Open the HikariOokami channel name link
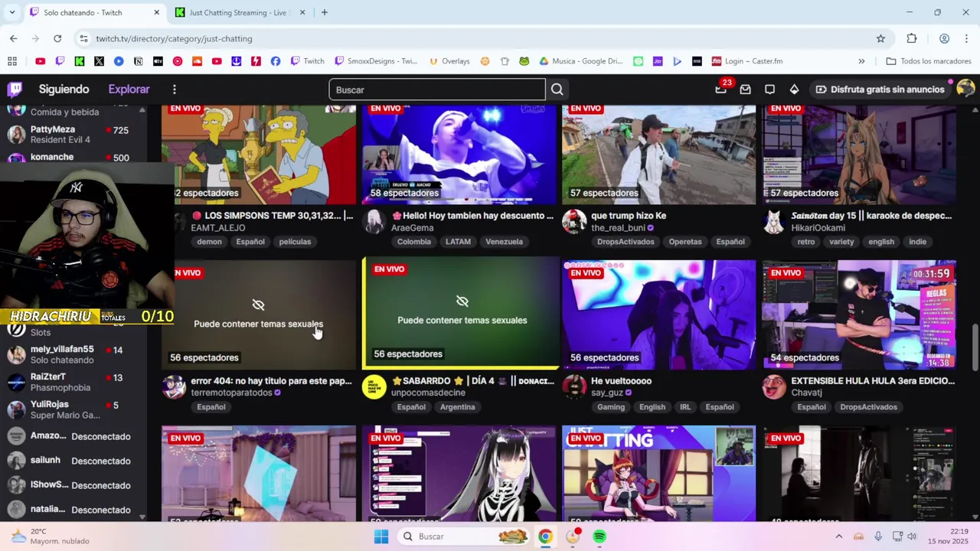 coord(818,227)
